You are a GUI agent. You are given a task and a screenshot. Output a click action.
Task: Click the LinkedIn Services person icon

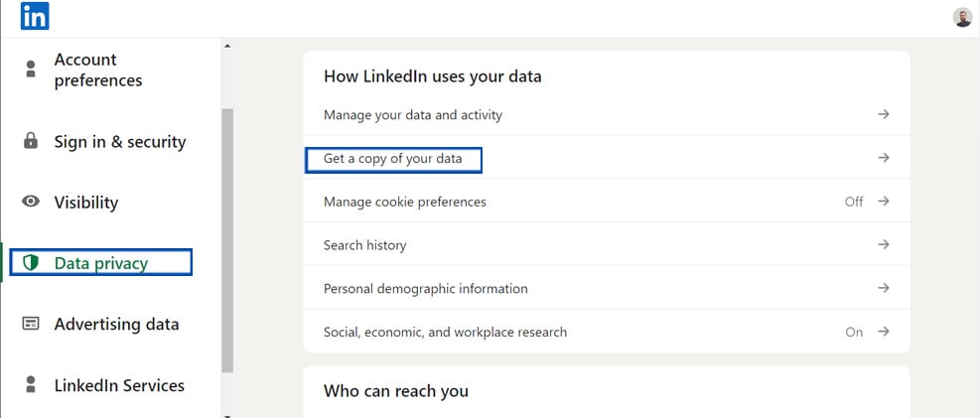click(x=31, y=384)
